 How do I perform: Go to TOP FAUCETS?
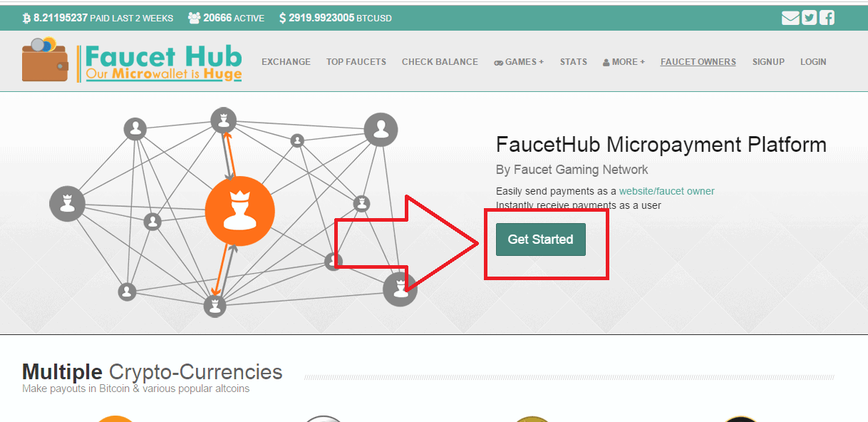click(x=356, y=62)
